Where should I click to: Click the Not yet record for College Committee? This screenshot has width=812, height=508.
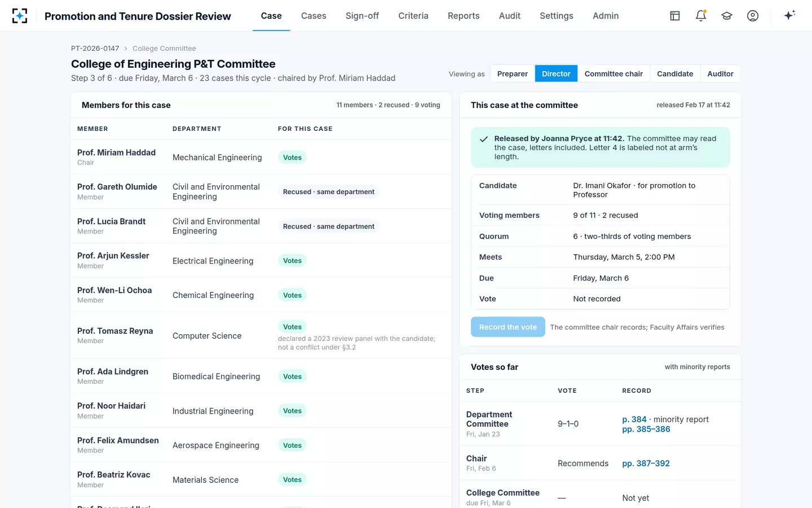coord(636,498)
